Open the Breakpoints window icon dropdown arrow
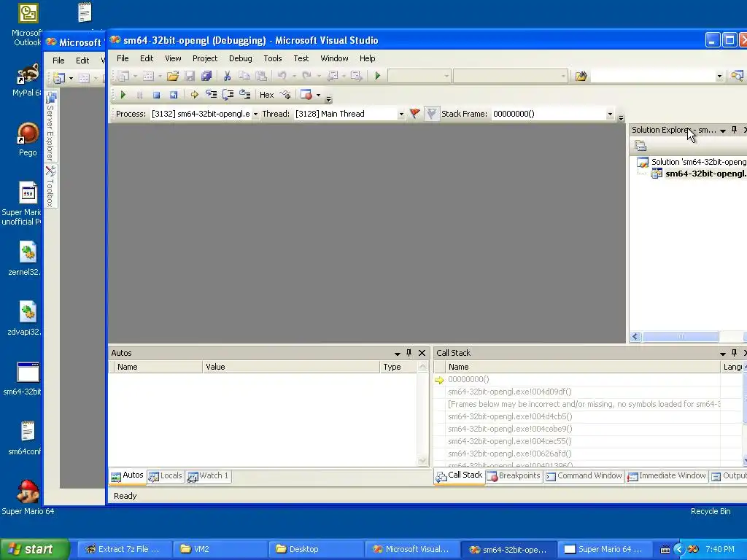 318,95
